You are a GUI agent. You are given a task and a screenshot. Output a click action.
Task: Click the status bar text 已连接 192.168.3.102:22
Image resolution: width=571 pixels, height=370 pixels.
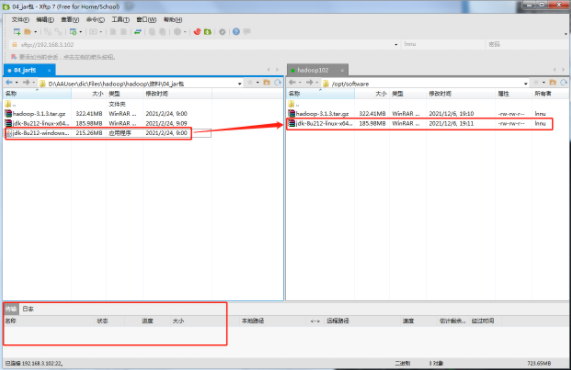34,363
